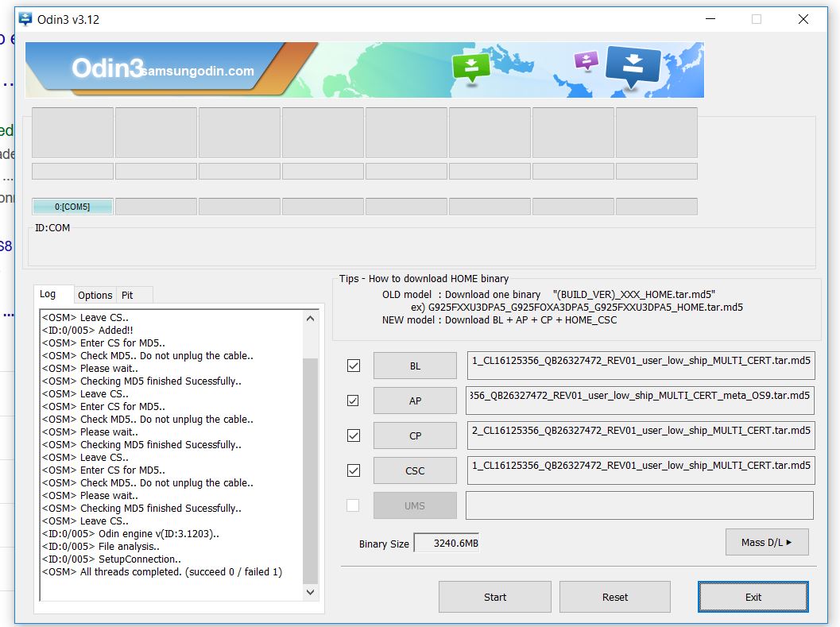Open the Pit tab
This screenshot has width=840, height=627.
[x=127, y=295]
